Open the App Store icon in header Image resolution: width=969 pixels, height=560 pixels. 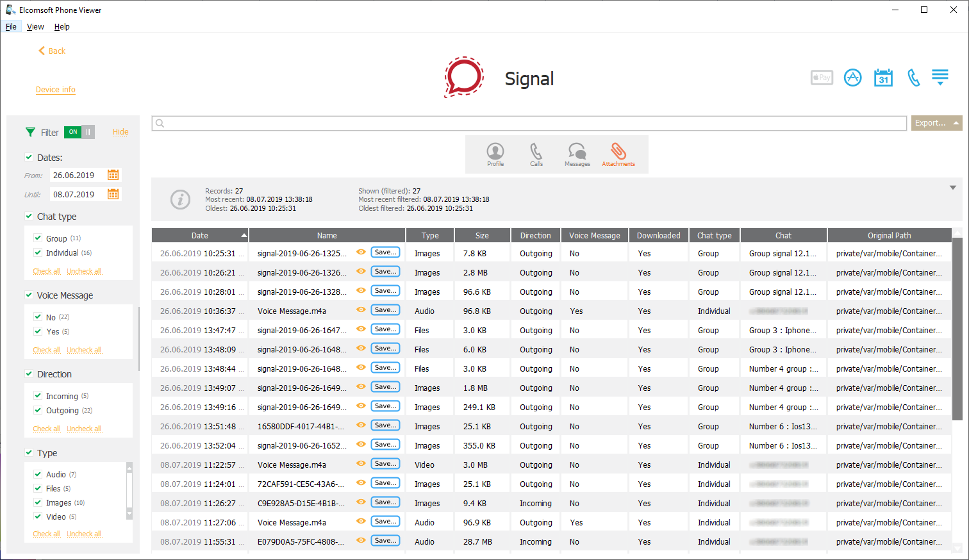[x=852, y=78]
